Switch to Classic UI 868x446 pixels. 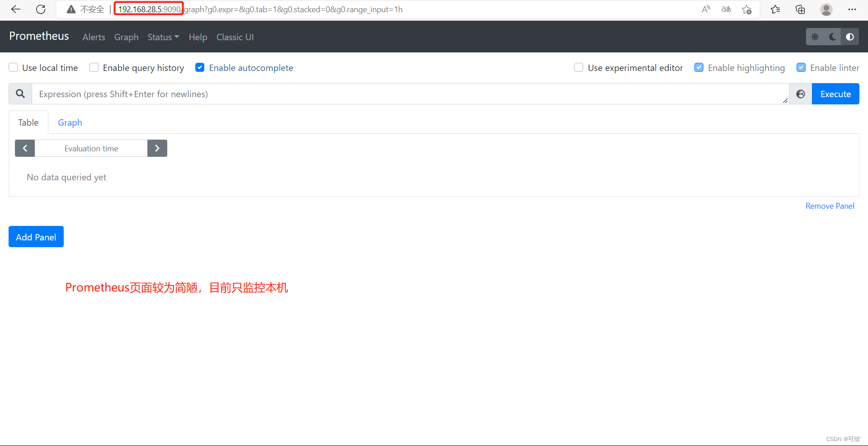pos(235,37)
